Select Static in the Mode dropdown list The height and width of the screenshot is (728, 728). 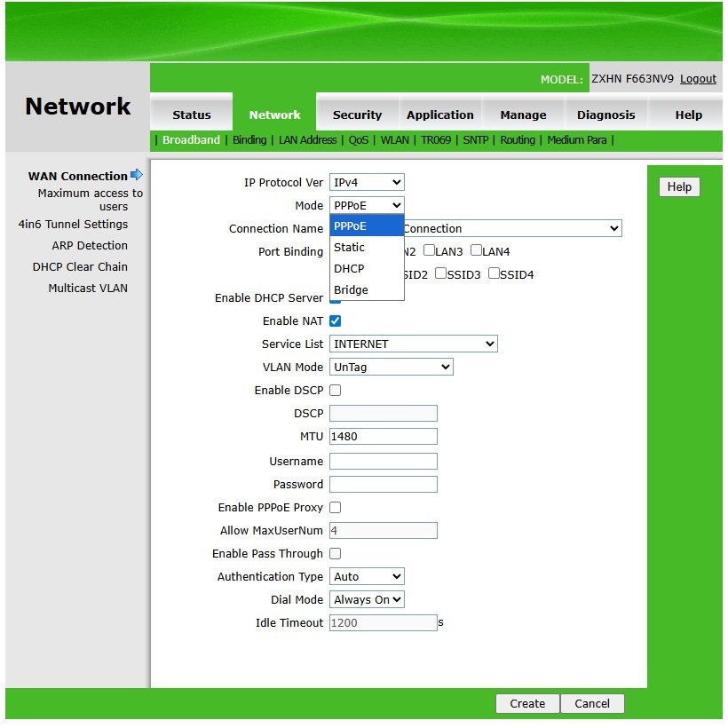(x=350, y=248)
